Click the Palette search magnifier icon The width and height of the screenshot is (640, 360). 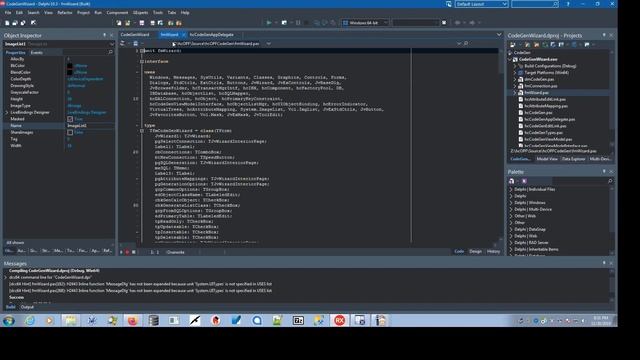pyautogui.click(x=610, y=181)
